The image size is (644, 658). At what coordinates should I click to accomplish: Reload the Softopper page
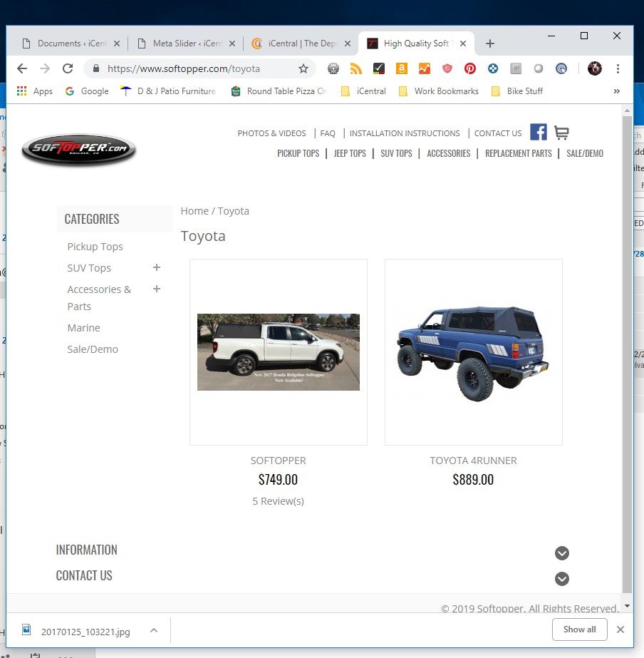point(68,68)
